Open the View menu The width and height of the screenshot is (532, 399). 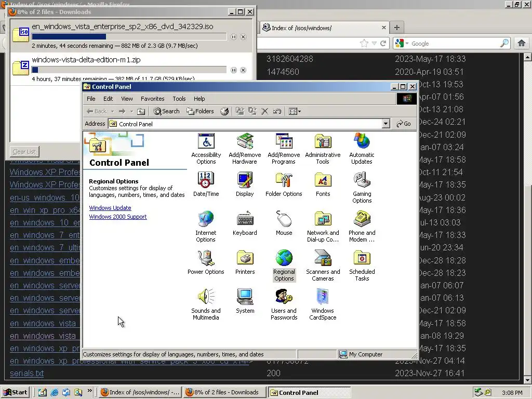tap(127, 99)
